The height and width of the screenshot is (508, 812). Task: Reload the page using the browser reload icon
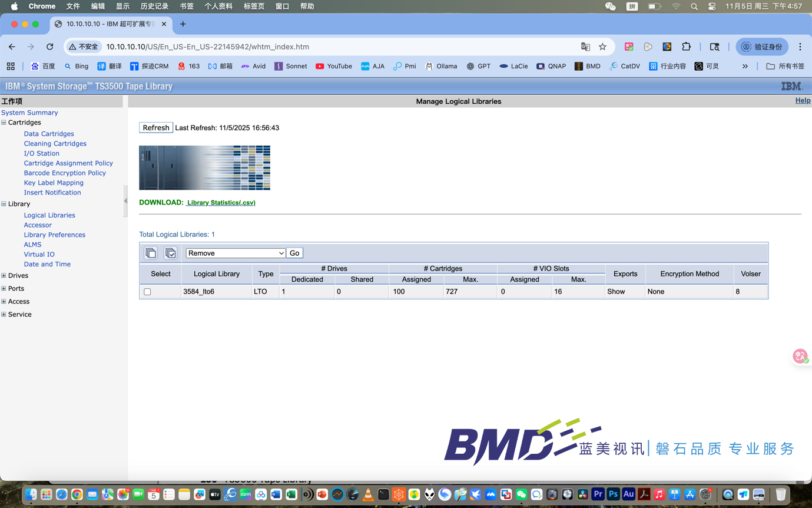point(50,47)
